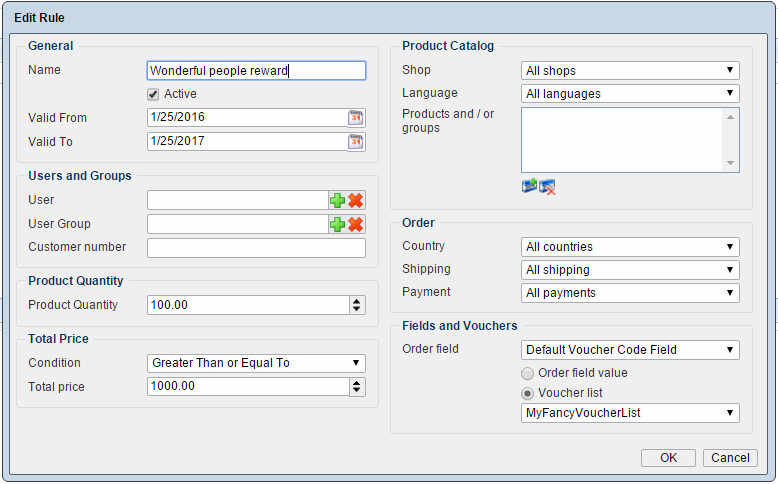778x484 pixels.
Task: Increase Product Quantity with up arrow
Action: (x=357, y=301)
